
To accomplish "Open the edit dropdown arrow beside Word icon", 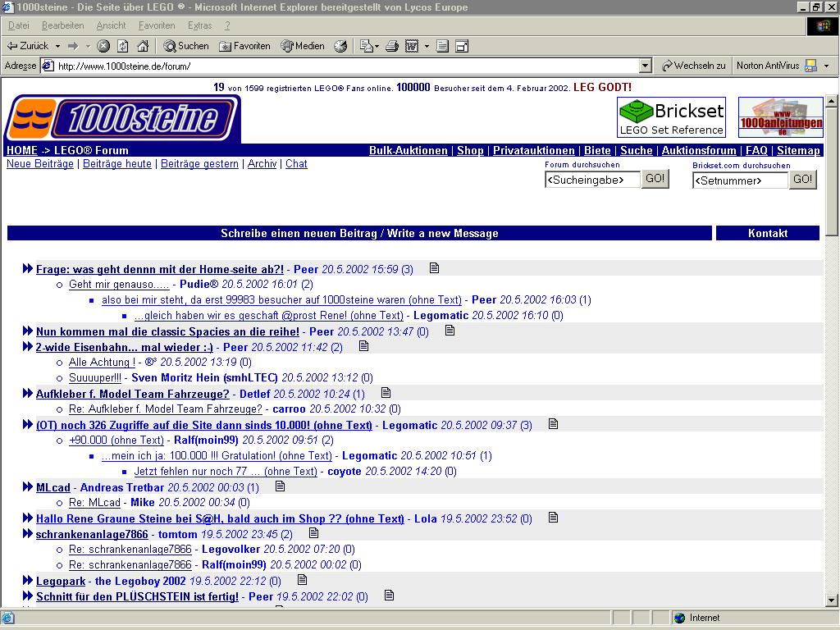I will pos(427,46).
